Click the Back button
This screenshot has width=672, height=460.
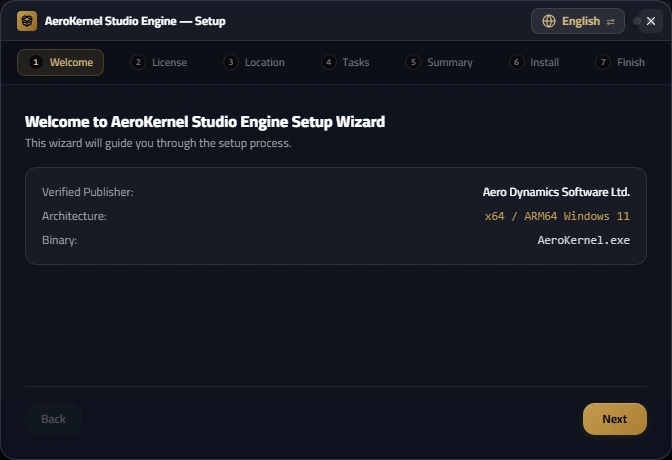click(54, 419)
